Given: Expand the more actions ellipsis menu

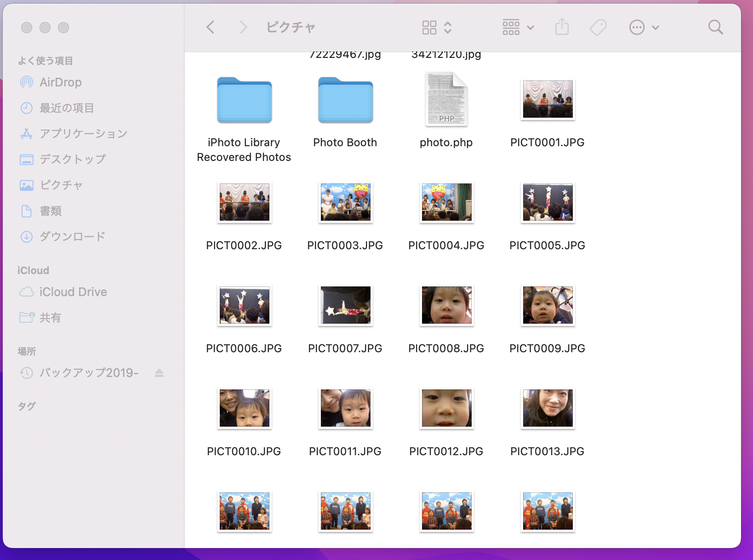Looking at the screenshot, I should [644, 28].
